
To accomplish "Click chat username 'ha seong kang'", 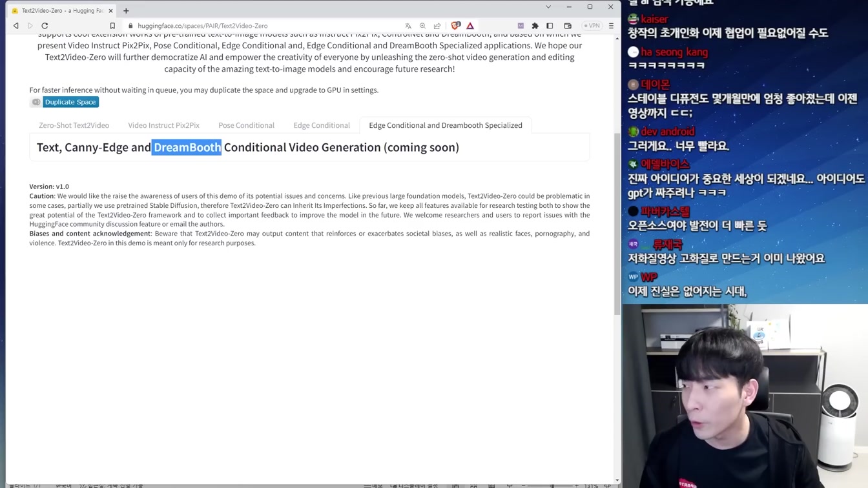I will (674, 52).
